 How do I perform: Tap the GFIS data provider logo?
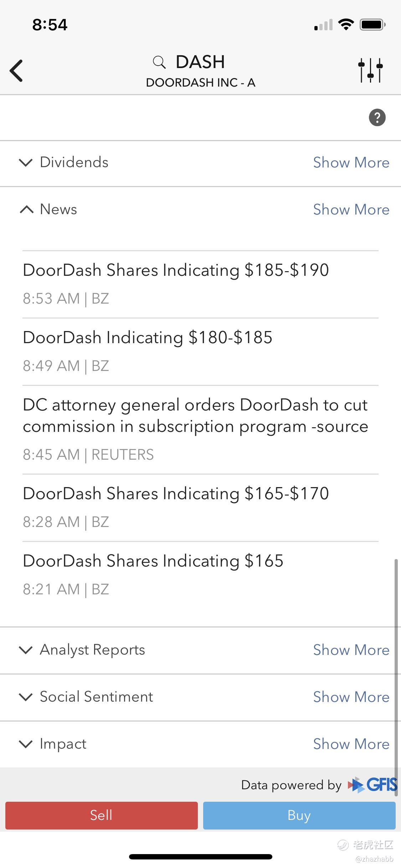click(372, 785)
